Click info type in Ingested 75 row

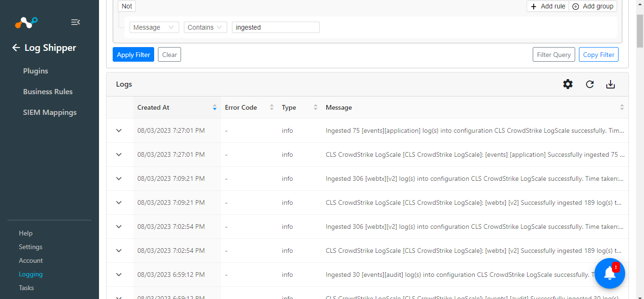coord(288,130)
